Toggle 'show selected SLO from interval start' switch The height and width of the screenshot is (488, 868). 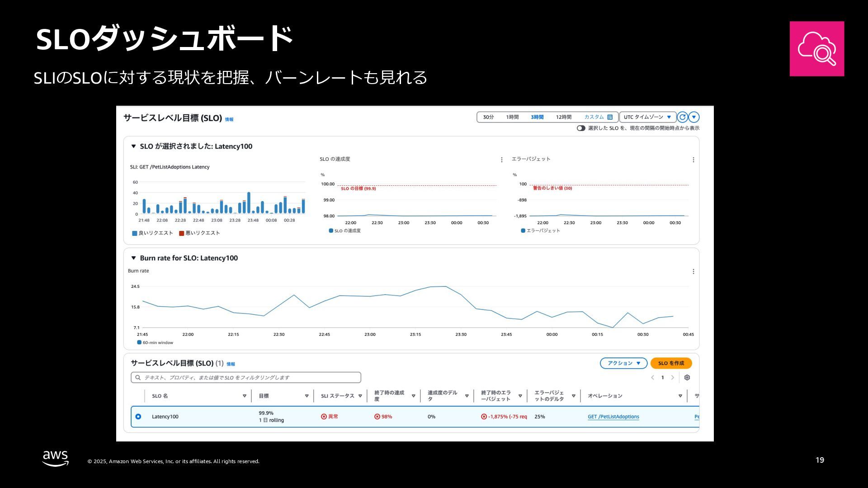(581, 128)
